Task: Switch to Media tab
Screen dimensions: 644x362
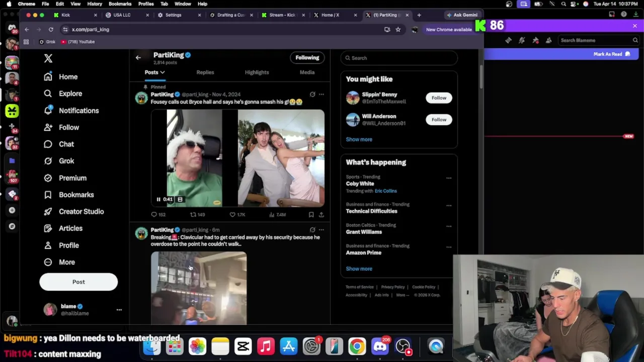Action: (307, 72)
